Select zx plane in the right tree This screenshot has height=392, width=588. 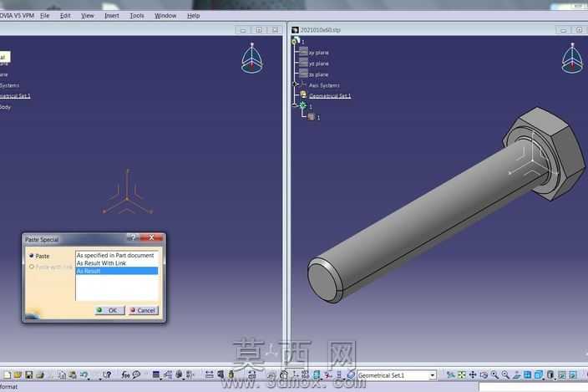(x=318, y=74)
